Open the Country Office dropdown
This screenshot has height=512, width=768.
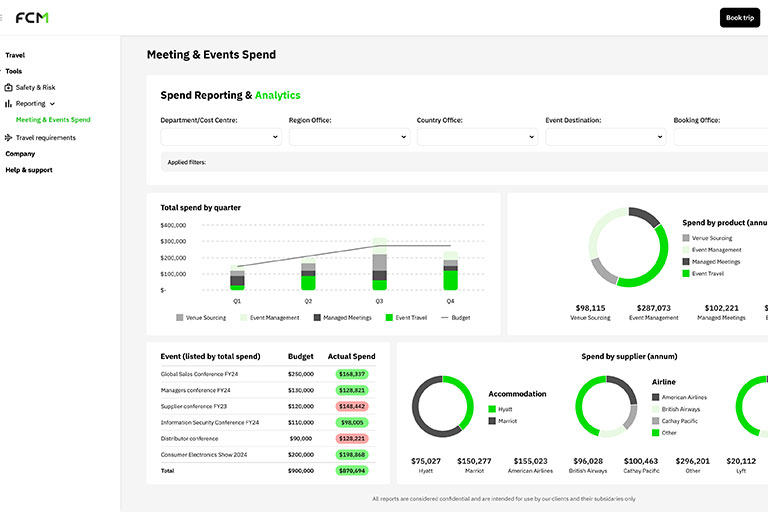478,137
